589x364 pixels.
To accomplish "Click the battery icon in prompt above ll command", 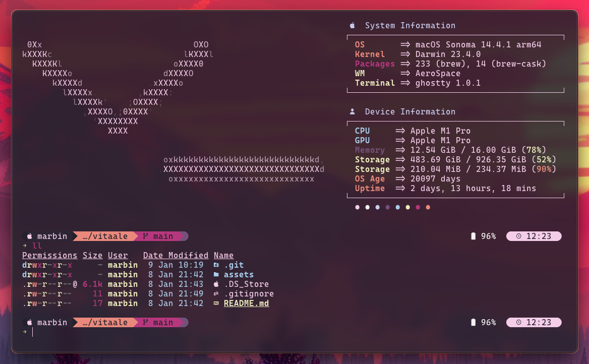I will point(474,236).
